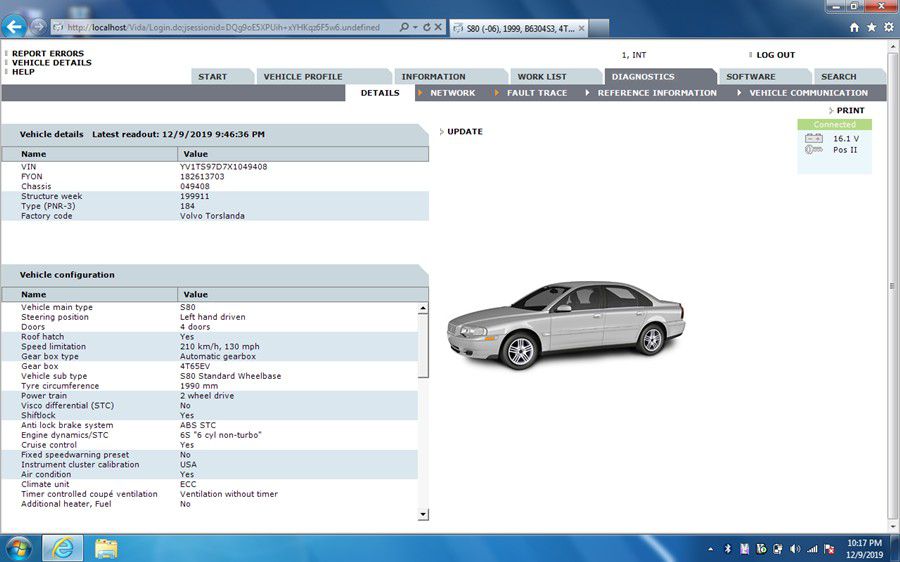The image size is (900, 562).
Task: Click the Bluetooth icon in system tray
Action: (728, 549)
